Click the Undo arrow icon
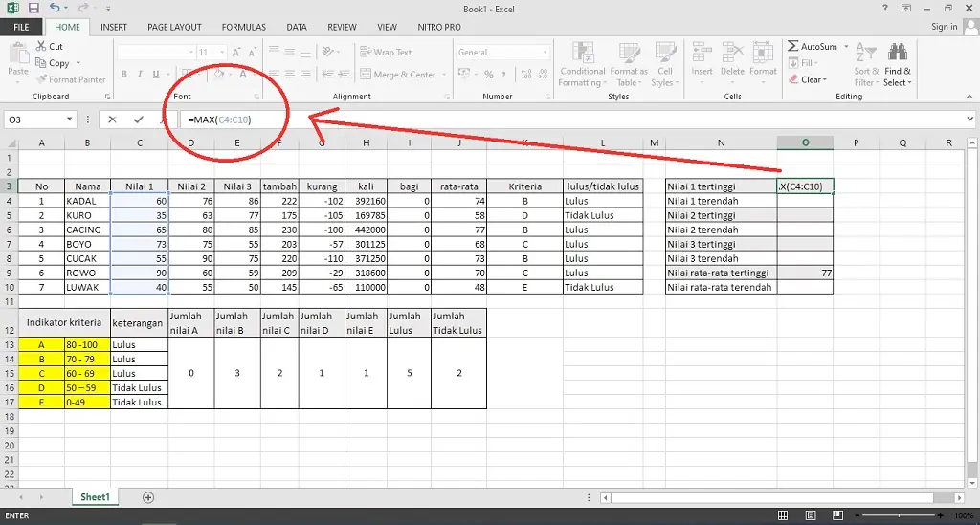Image resolution: width=980 pixels, height=525 pixels. coord(55,9)
